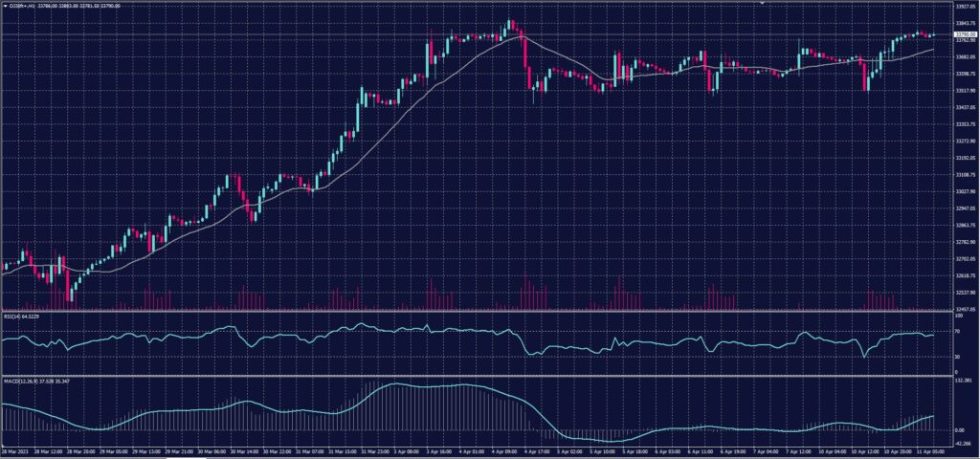Grab the divider between RSI and MACD panes
This screenshot has width=980, height=459.
[479, 376]
